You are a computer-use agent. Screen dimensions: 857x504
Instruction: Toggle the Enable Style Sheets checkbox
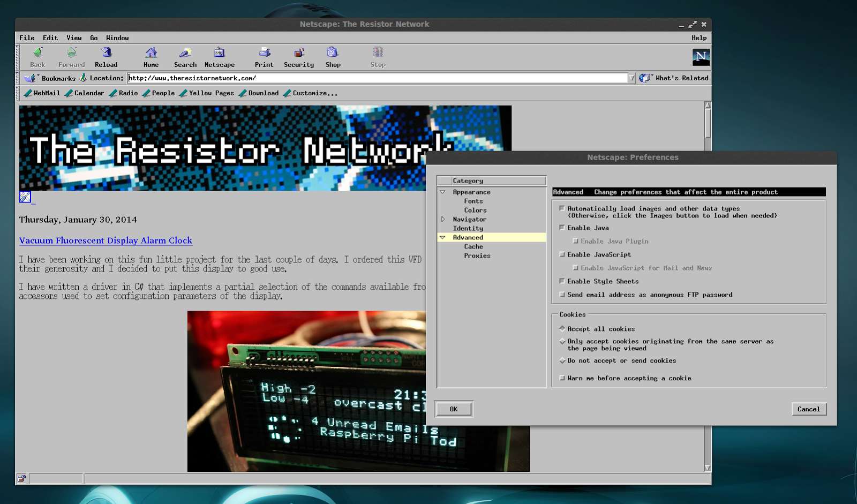click(x=562, y=281)
